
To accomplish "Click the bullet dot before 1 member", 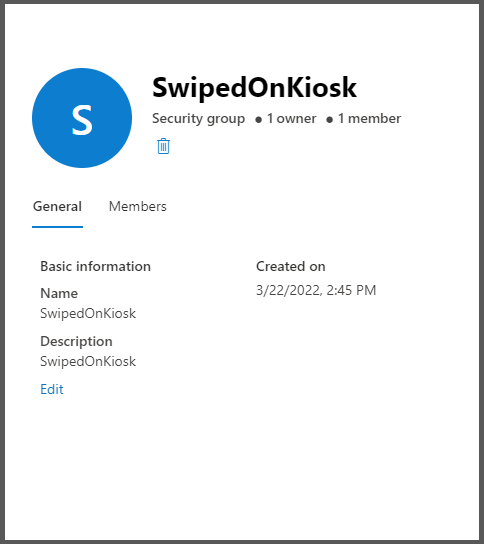I will tap(330, 120).
